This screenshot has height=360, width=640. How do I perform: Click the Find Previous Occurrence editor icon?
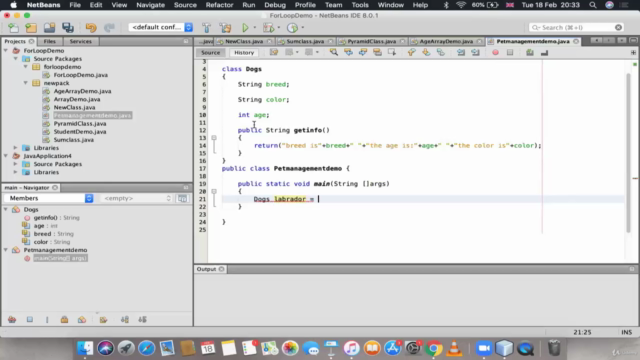coord(348,52)
